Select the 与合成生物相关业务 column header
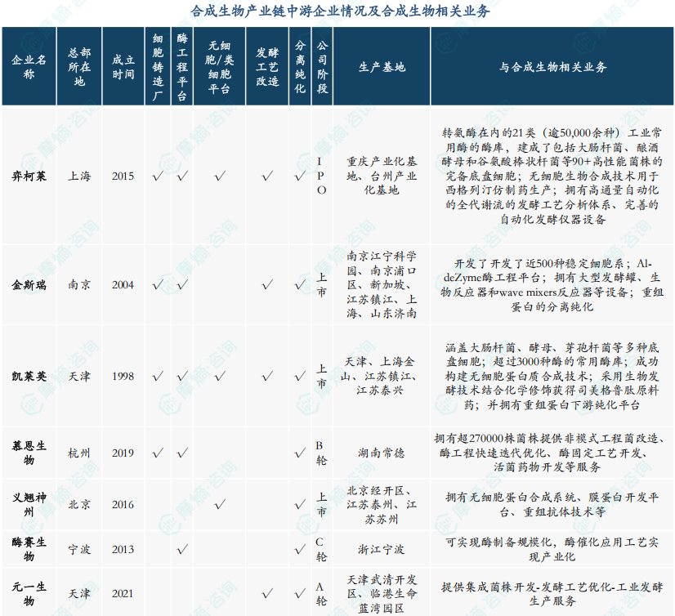Viewport: 675px width, 616px height. click(552, 66)
